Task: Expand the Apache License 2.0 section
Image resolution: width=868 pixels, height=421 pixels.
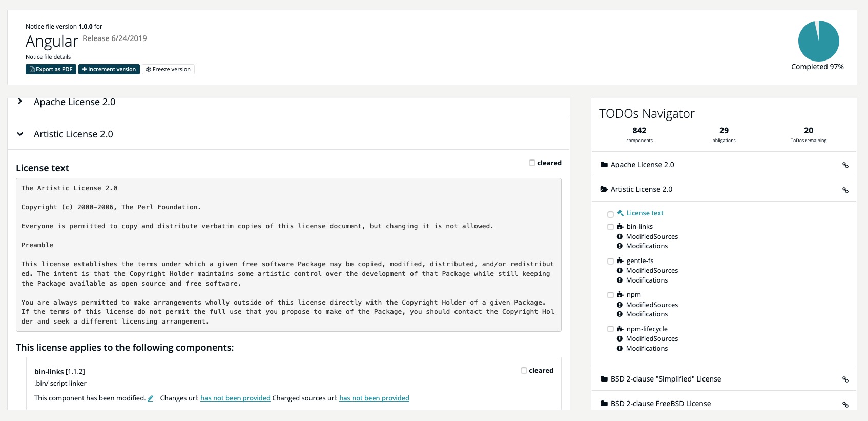Action: pyautogui.click(x=20, y=102)
